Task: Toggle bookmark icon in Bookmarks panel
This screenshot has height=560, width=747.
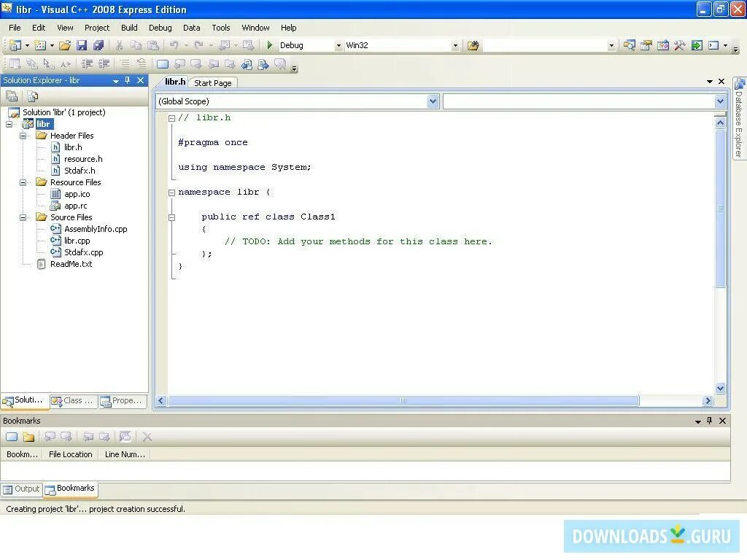Action: [12, 437]
